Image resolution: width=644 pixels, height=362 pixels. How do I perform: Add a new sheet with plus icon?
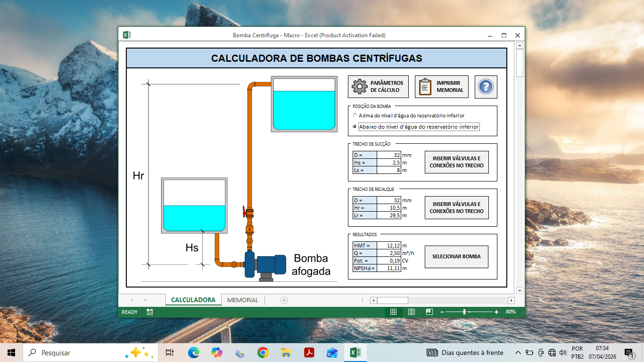pos(284,300)
